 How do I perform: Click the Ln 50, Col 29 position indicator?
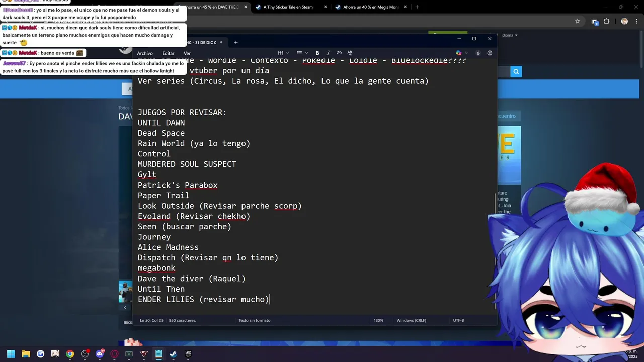tap(151, 320)
